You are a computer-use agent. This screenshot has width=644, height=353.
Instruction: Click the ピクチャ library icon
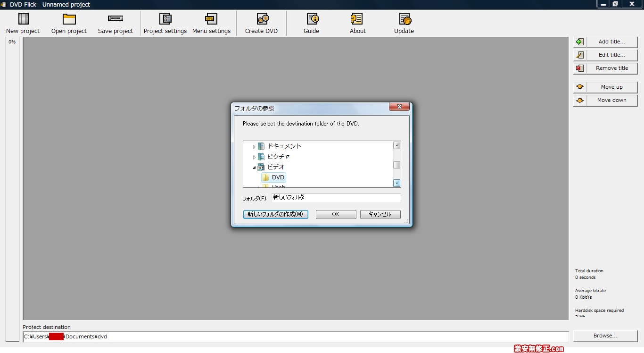tap(261, 157)
